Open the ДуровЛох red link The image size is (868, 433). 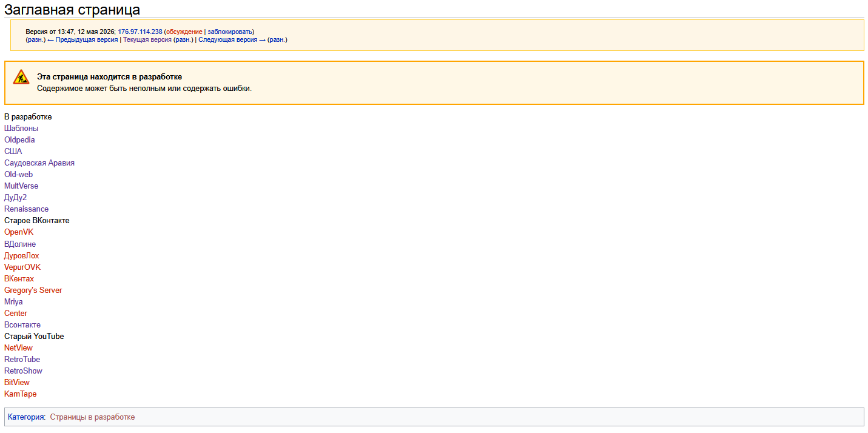click(21, 255)
